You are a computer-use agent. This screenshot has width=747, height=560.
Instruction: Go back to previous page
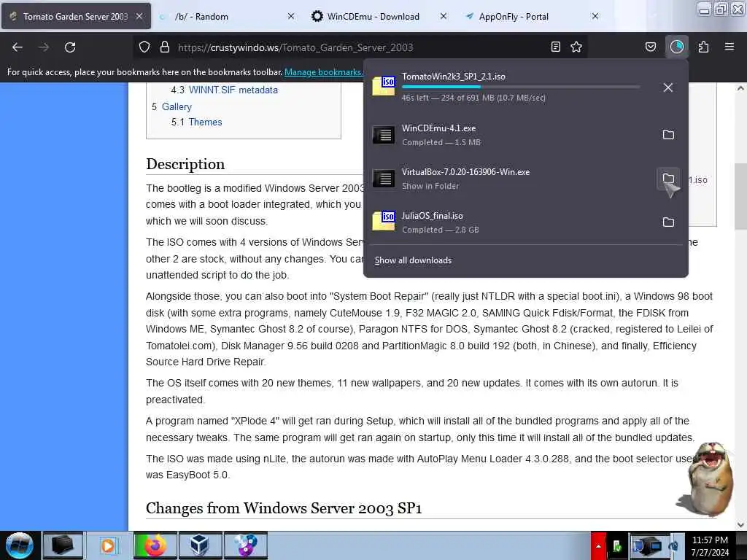pos(18,47)
